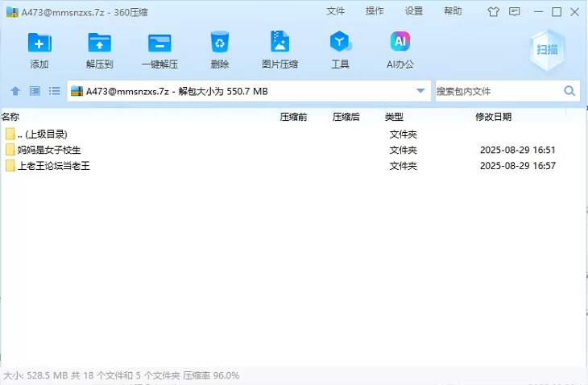Sort by the 修改日期 column header
Screen dimensions: 588x385
[x=493, y=117]
